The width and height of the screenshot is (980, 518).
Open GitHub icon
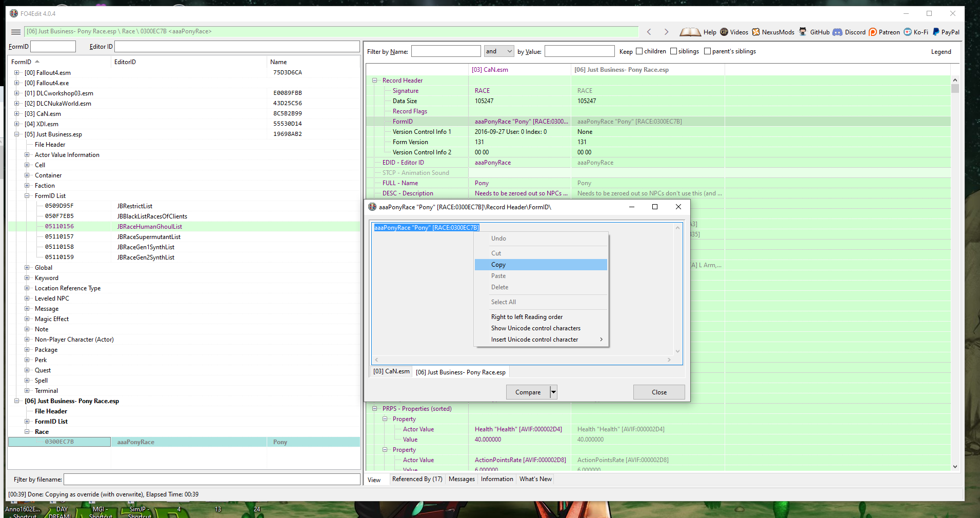tap(803, 32)
